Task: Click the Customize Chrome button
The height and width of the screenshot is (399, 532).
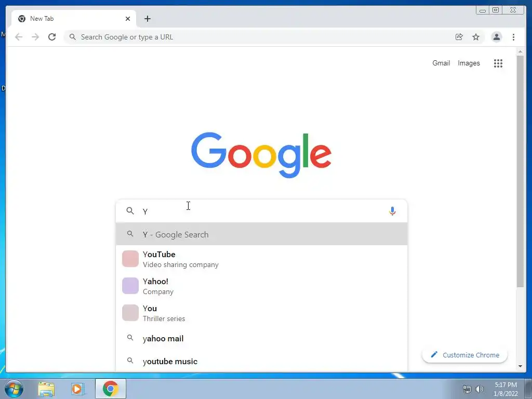Action: (465, 355)
